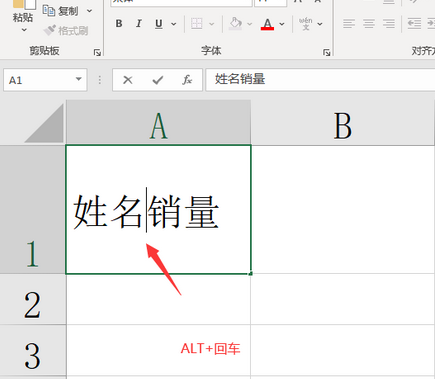Click cell B3
This screenshot has height=379, width=435.
[x=343, y=350]
